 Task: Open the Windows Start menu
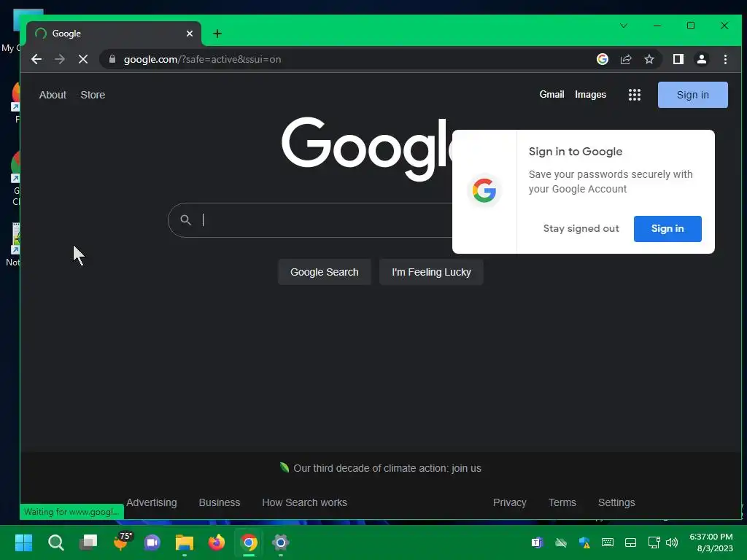[23, 542]
